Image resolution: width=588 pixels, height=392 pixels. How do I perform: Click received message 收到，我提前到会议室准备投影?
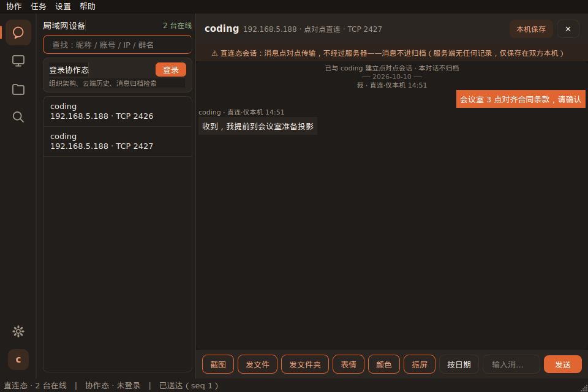(258, 126)
